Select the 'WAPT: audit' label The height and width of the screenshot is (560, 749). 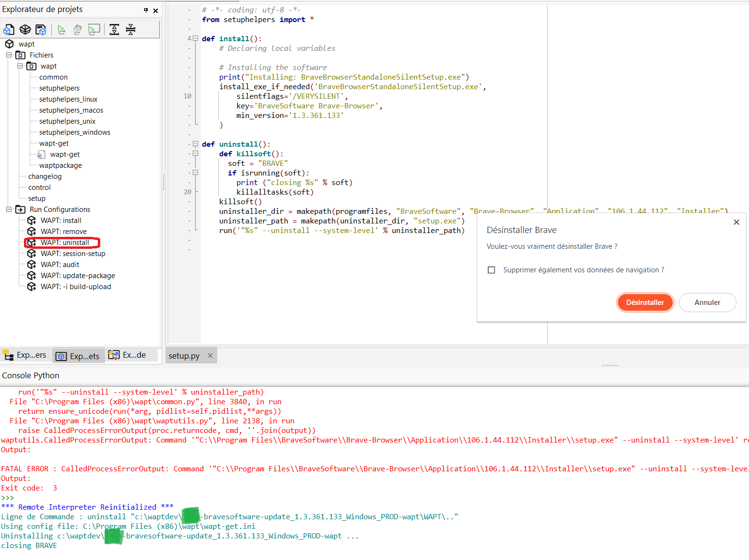click(x=60, y=265)
